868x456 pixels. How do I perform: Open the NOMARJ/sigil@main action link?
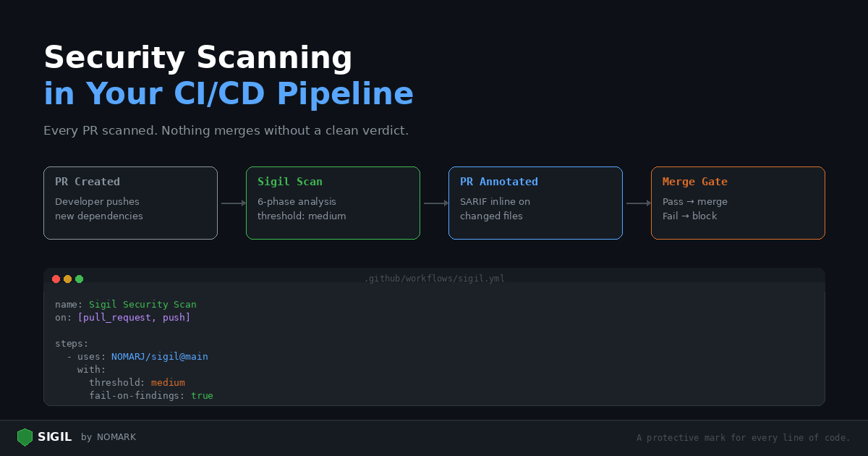[159, 357]
